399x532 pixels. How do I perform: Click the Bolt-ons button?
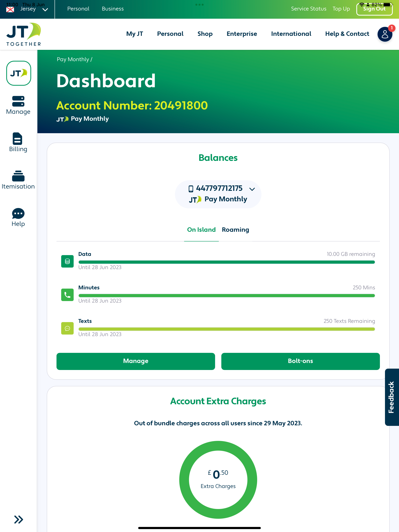click(300, 361)
